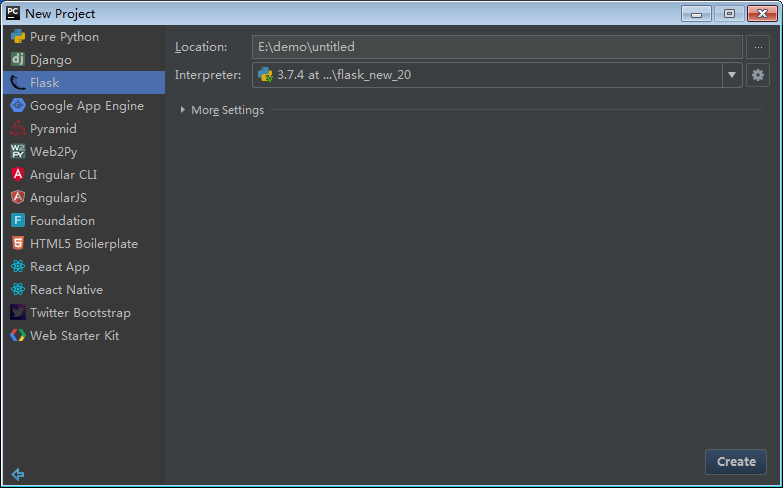The width and height of the screenshot is (783, 488).
Task: Select the Angular CLI icon
Action: (18, 174)
